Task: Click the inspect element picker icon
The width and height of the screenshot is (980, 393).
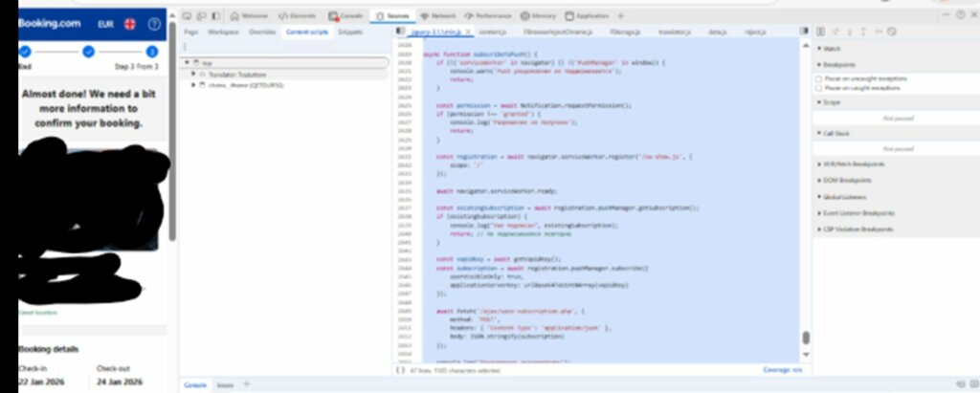Action: click(x=187, y=16)
